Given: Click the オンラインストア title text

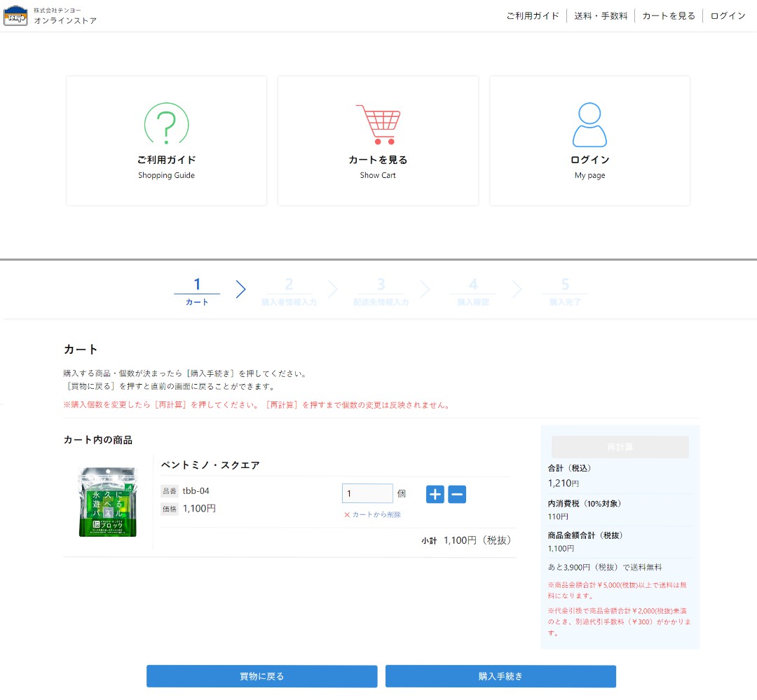Looking at the screenshot, I should 65,21.
